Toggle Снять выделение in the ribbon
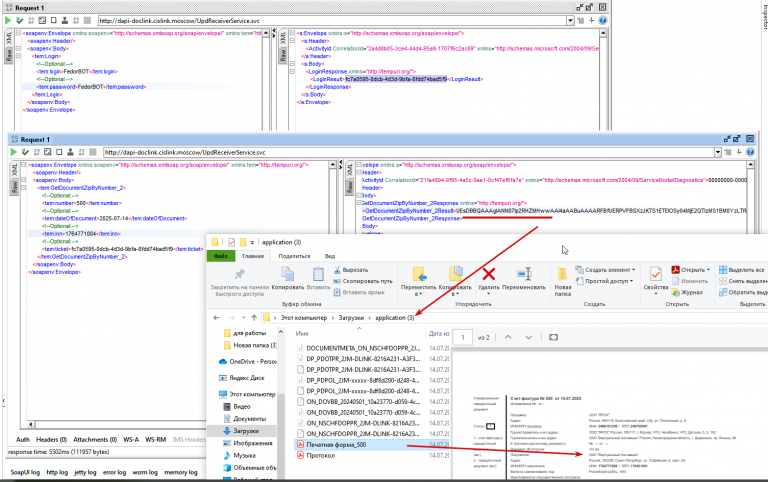This screenshot has width=768, height=482. click(743, 281)
